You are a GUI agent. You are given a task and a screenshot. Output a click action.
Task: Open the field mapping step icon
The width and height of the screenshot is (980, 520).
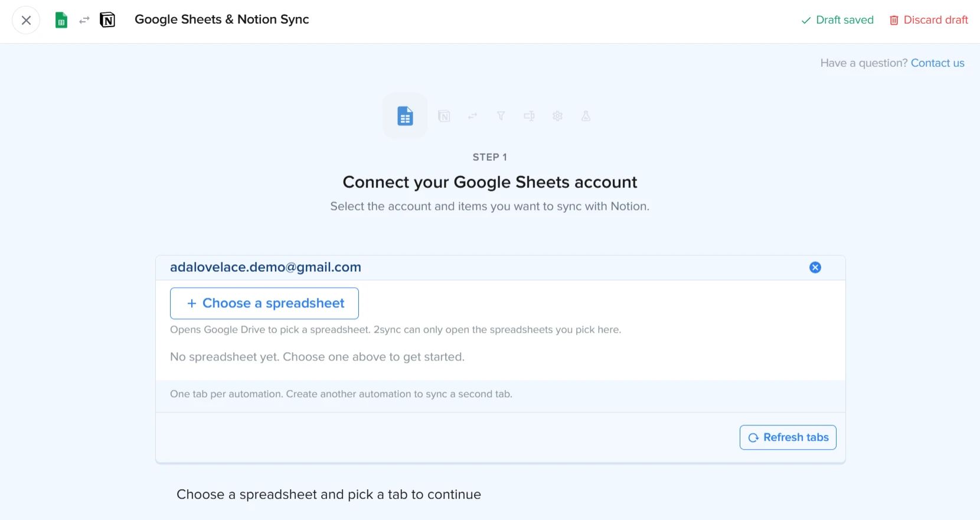[529, 116]
